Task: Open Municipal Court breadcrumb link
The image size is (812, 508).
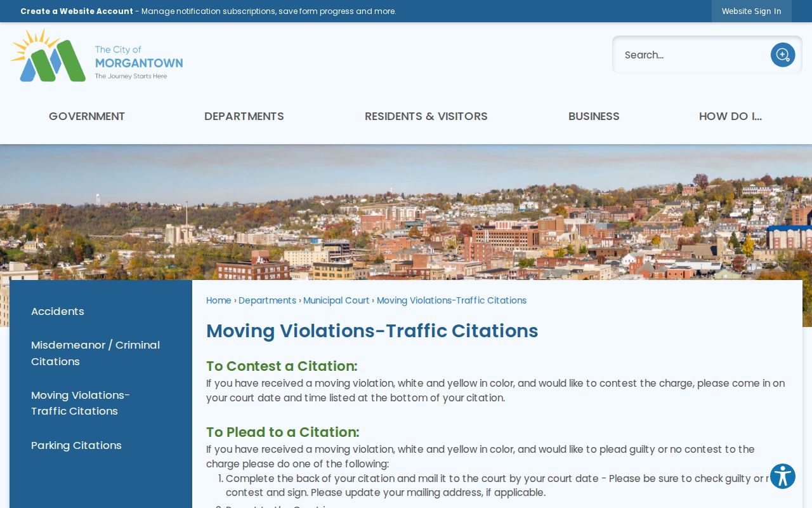Action: point(336,300)
